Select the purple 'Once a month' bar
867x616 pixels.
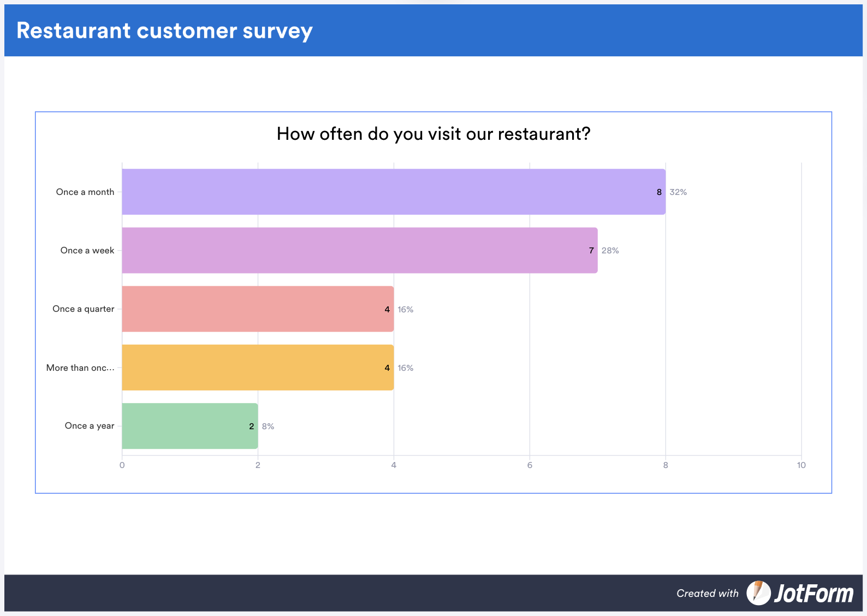click(x=393, y=192)
